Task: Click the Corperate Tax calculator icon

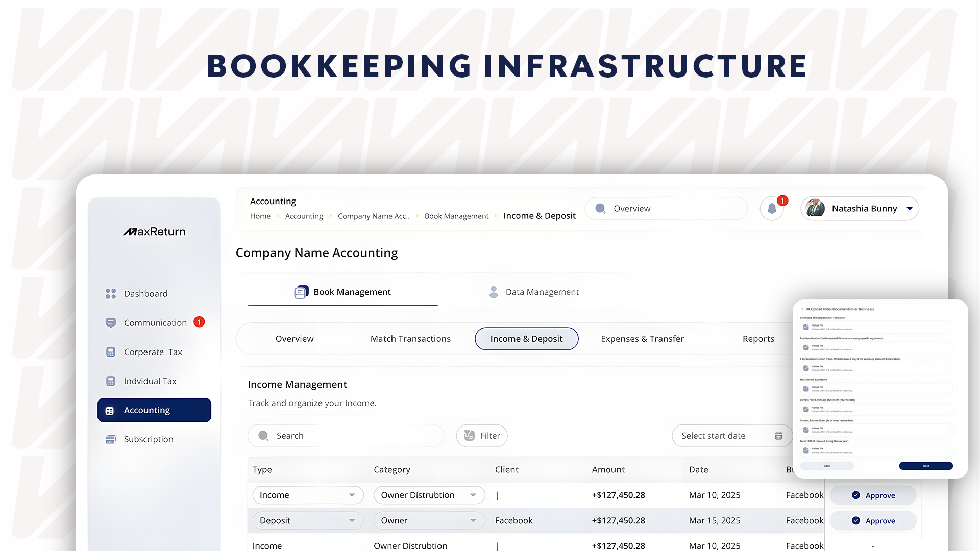Action: click(111, 352)
